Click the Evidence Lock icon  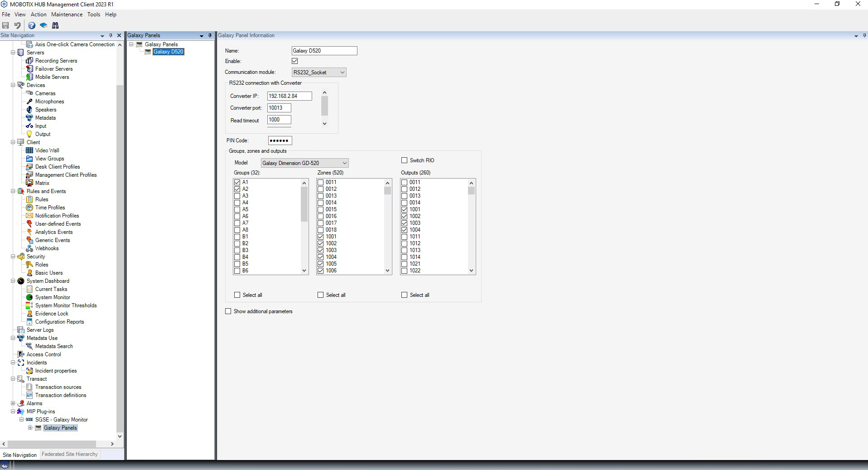coord(29,314)
